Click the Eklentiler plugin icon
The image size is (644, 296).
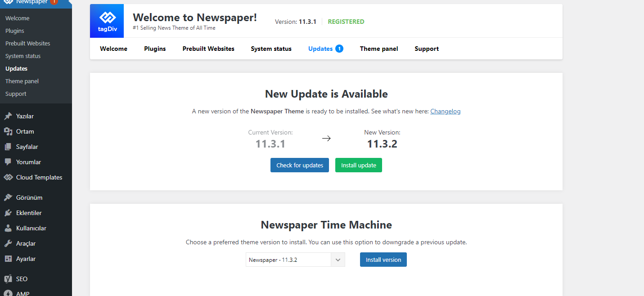coord(8,213)
